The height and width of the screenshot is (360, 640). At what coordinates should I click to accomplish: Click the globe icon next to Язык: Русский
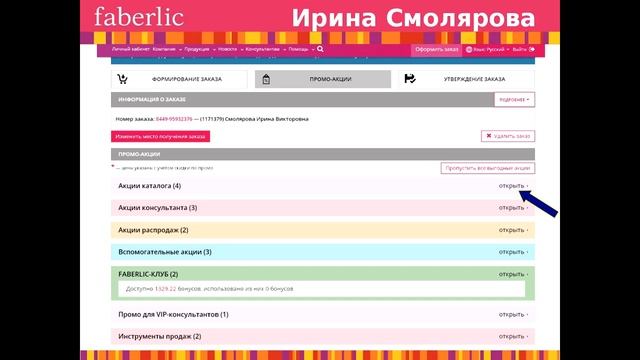tap(469, 49)
